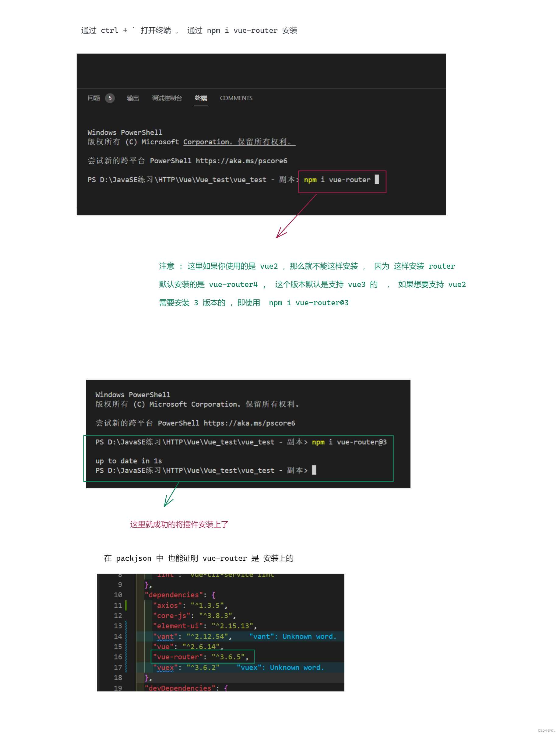Click the sentence 在 packjson 中 也能证明
The width and height of the screenshot is (560, 735).
click(151, 558)
